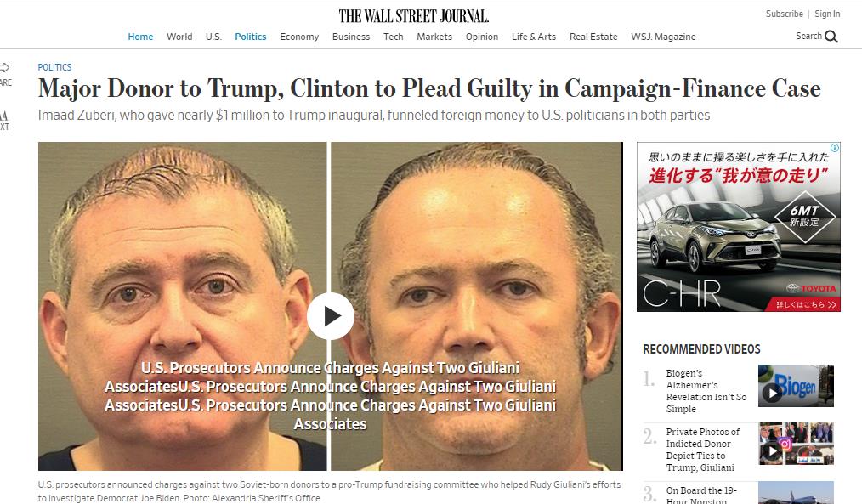Open the WSJ. Magazine section
The image size is (862, 504).
[663, 37]
